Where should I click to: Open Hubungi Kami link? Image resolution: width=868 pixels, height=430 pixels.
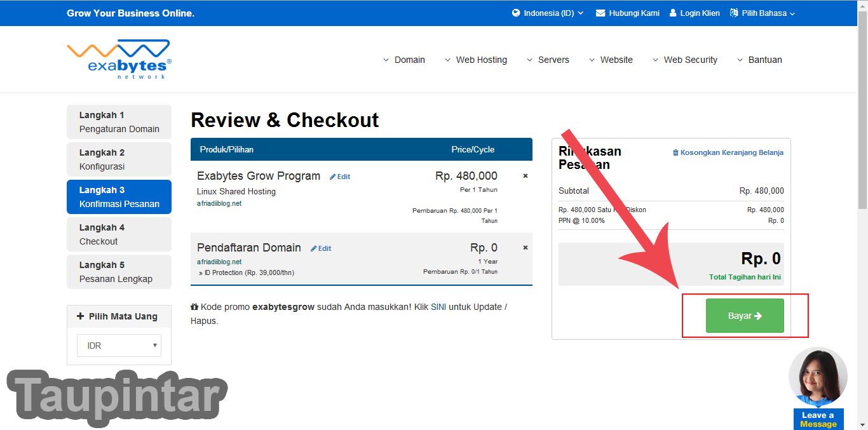(x=628, y=13)
